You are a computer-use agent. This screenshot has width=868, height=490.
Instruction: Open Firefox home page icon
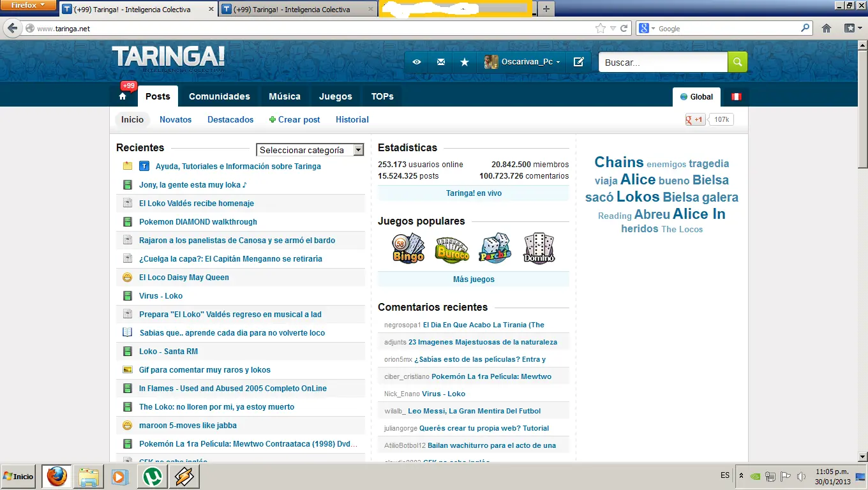point(827,28)
